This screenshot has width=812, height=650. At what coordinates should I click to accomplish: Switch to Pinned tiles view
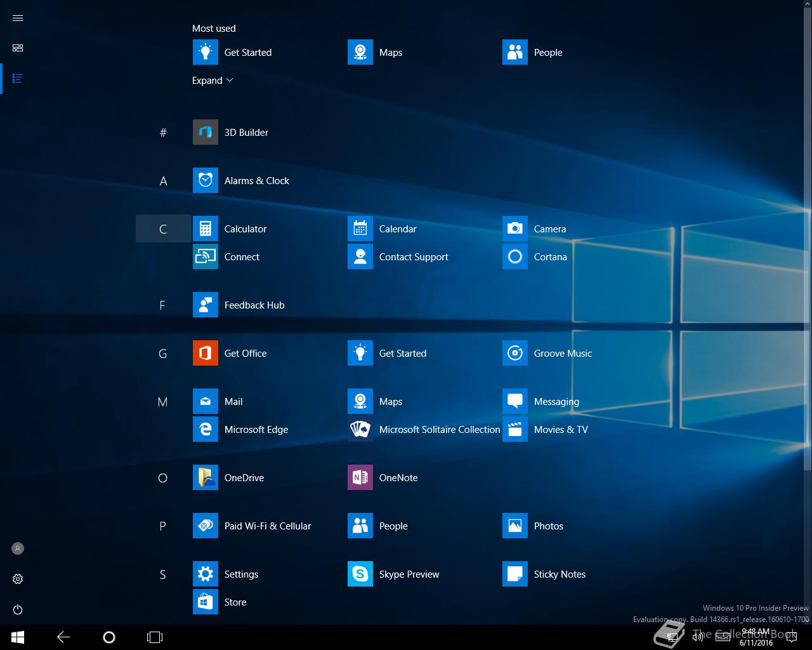[18, 48]
